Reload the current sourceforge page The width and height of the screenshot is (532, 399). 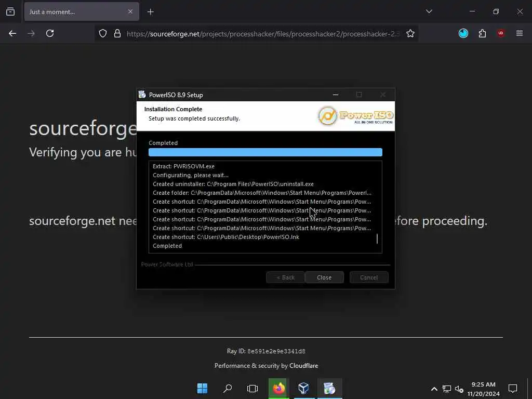click(x=50, y=33)
